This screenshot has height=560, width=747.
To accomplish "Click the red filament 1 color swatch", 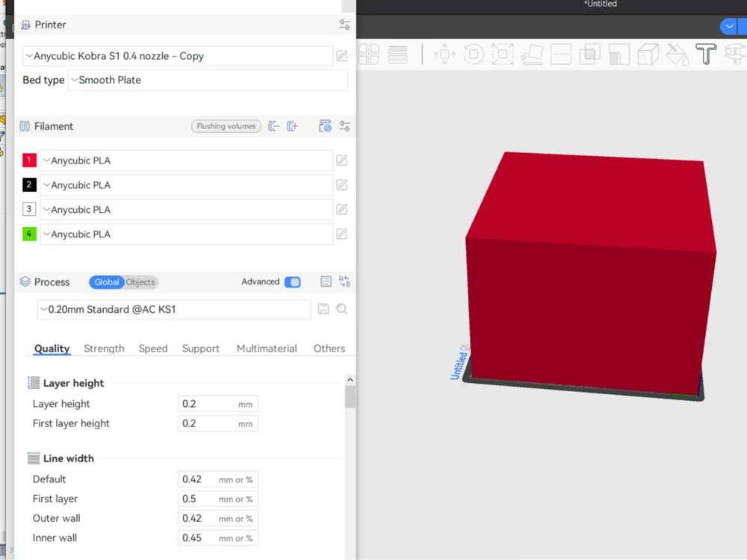I will coord(30,160).
